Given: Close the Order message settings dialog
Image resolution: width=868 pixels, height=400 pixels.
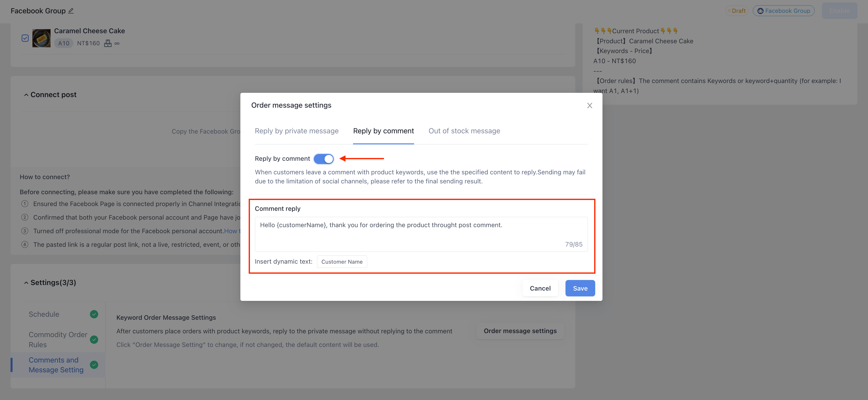Looking at the screenshot, I should [589, 105].
